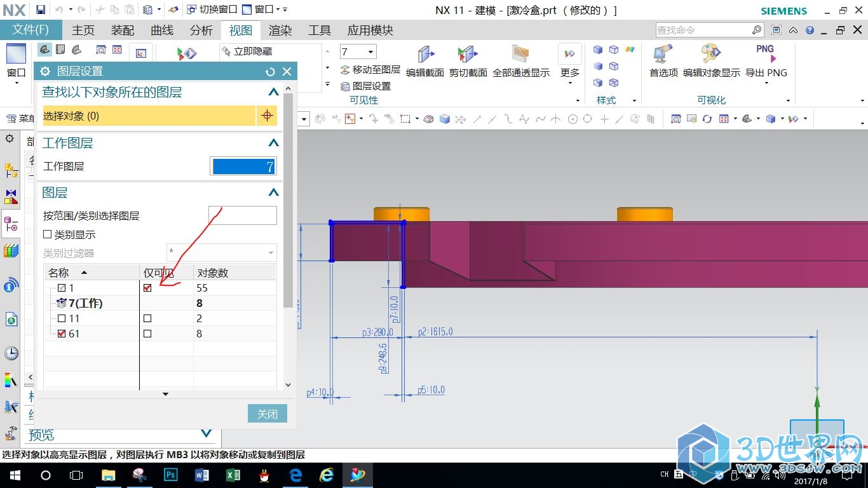Toggle layer 11 name checkbox

point(62,318)
